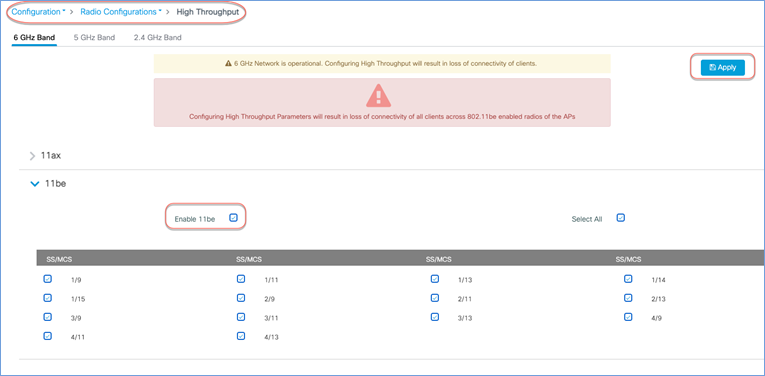The height and width of the screenshot is (376, 765).
Task: Click the 3/13 rate label
Action: pyautogui.click(x=465, y=318)
